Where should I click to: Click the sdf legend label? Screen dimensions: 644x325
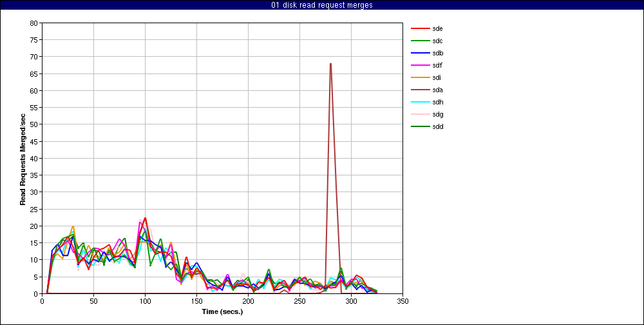[437, 65]
